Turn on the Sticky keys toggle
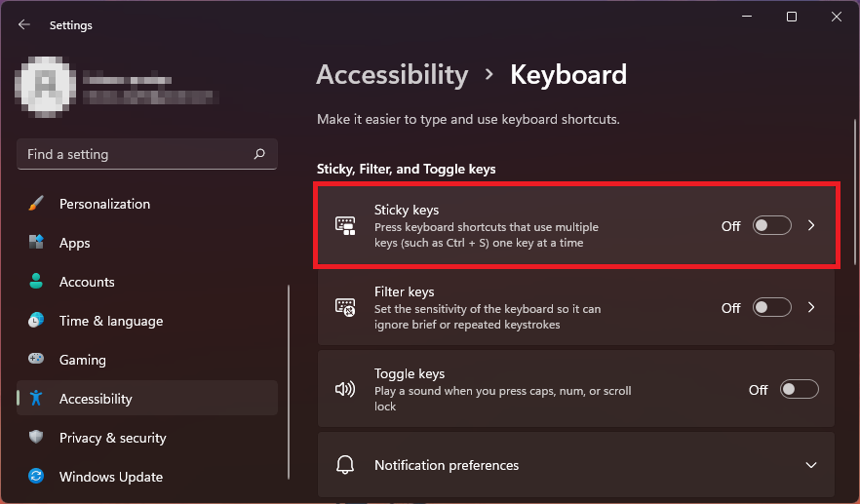Viewport: 860px width, 504px height. [x=771, y=225]
